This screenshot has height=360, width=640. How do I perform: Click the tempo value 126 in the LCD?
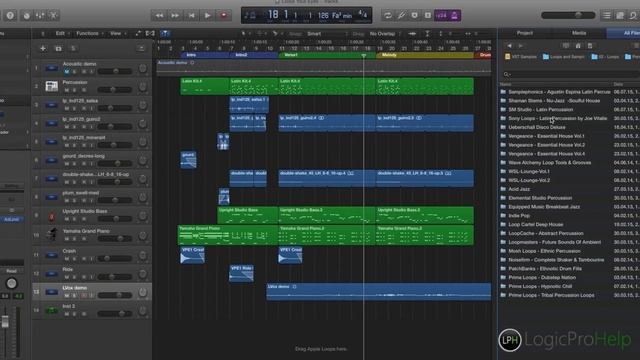click(x=323, y=16)
